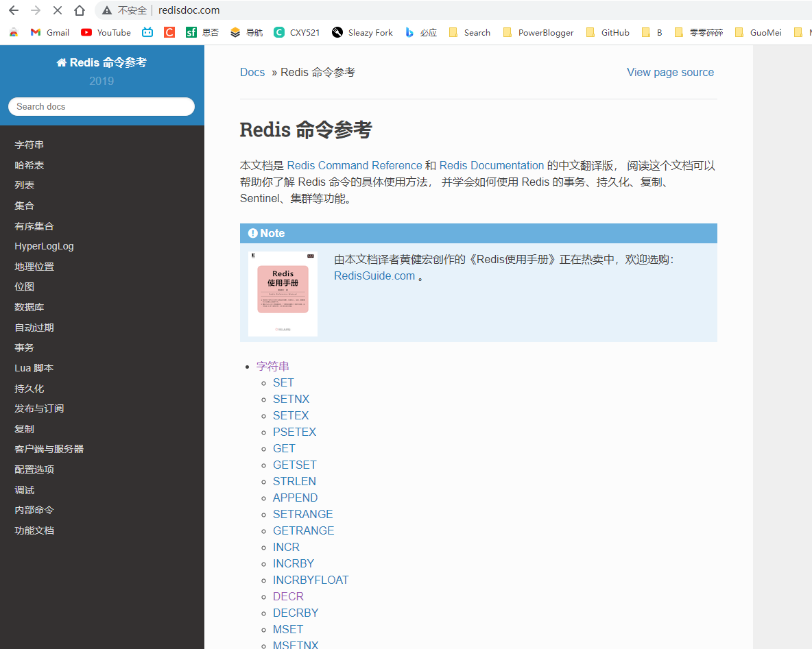Open the STRLEN command link

(294, 482)
